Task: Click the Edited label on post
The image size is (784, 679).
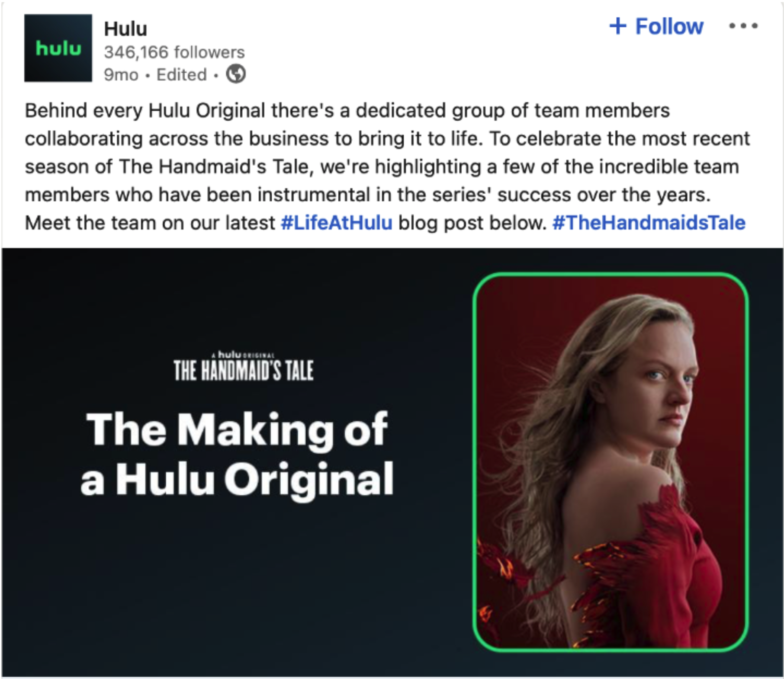Action: (182, 74)
